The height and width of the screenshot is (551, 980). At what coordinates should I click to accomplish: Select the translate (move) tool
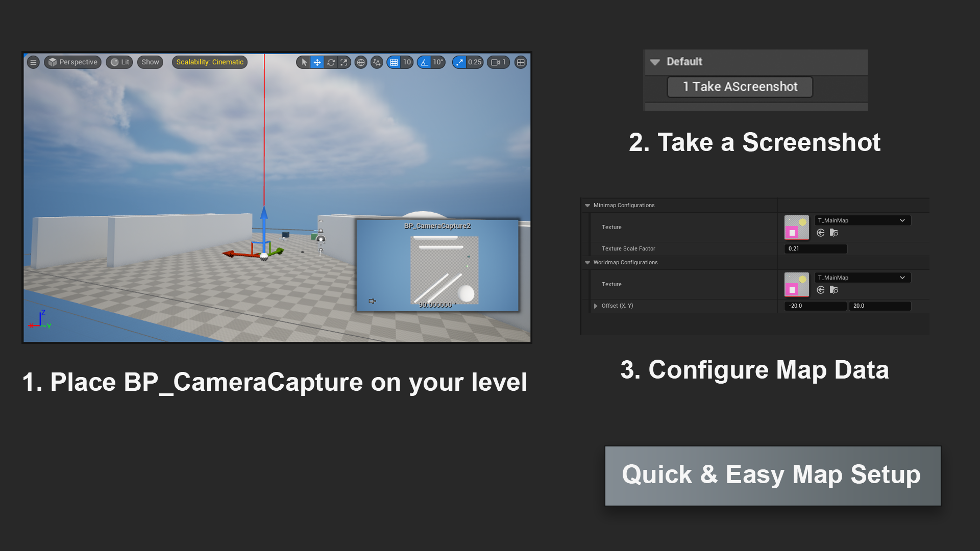pyautogui.click(x=317, y=62)
